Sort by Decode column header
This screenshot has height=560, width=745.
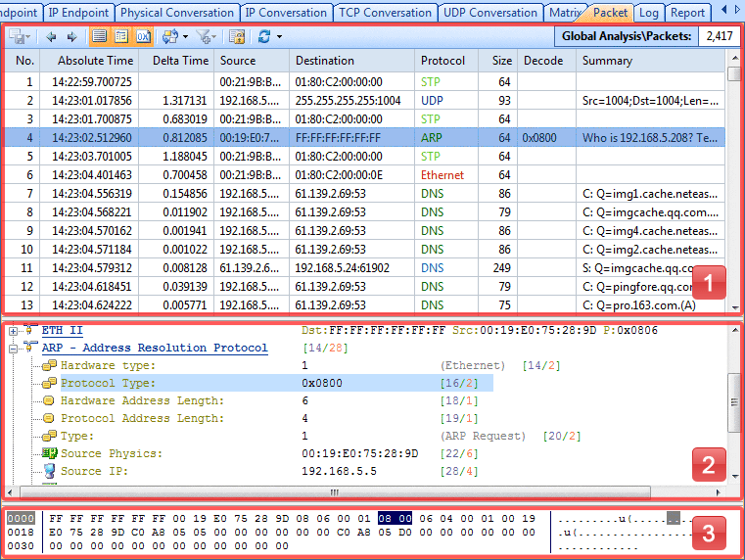[547, 61]
